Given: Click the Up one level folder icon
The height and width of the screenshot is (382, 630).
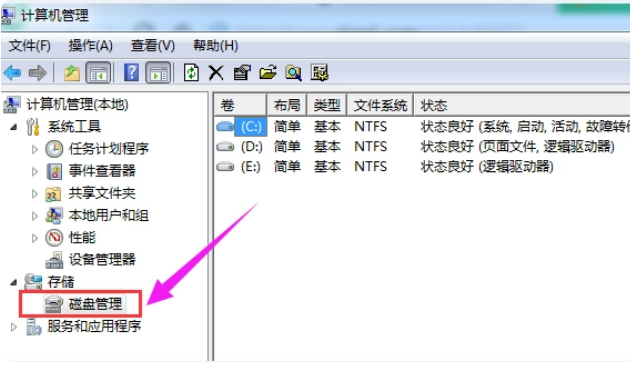Looking at the screenshot, I should click(x=72, y=73).
